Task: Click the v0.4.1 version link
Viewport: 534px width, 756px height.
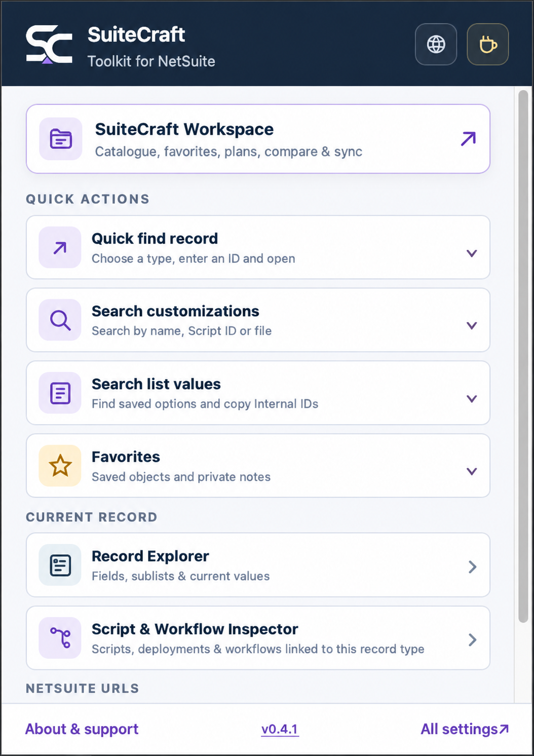Action: 280,729
